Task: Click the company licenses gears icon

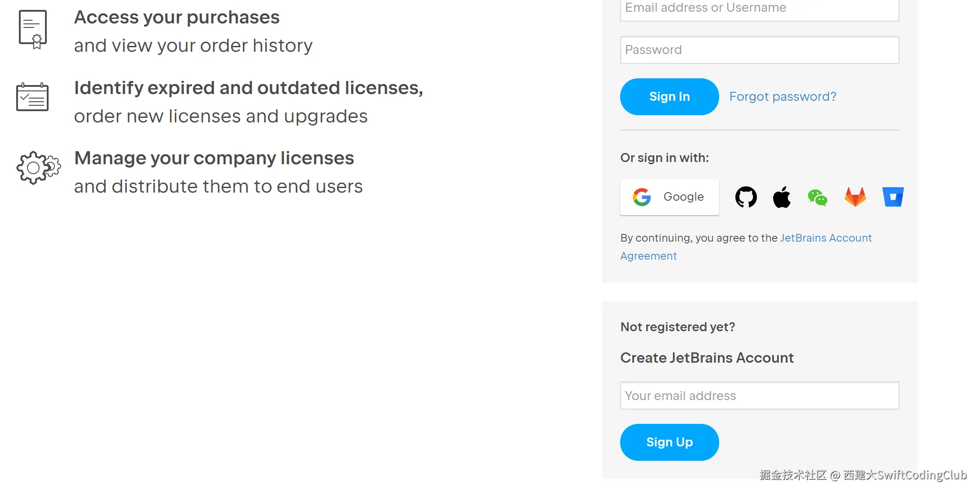Action: tap(38, 167)
